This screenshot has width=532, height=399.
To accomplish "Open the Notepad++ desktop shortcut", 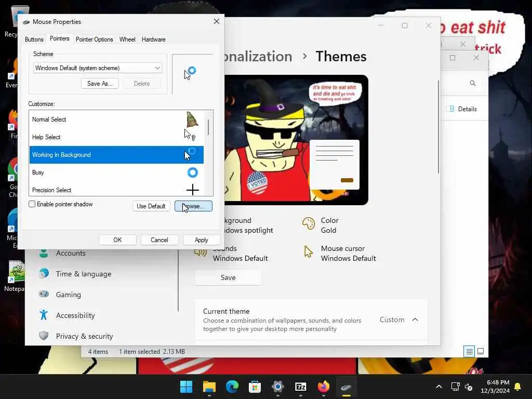I will (15, 275).
